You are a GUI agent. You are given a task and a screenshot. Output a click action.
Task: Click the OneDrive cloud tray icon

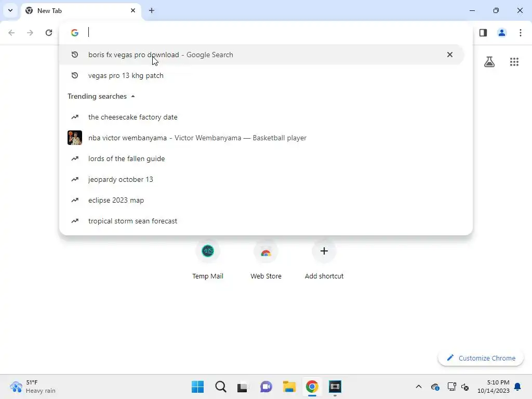click(x=435, y=387)
